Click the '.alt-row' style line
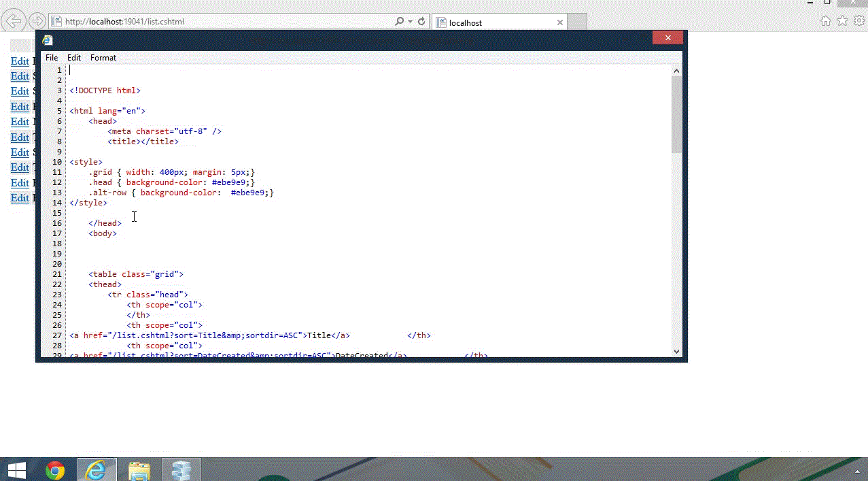The width and height of the screenshot is (868, 481). pyautogui.click(x=181, y=193)
